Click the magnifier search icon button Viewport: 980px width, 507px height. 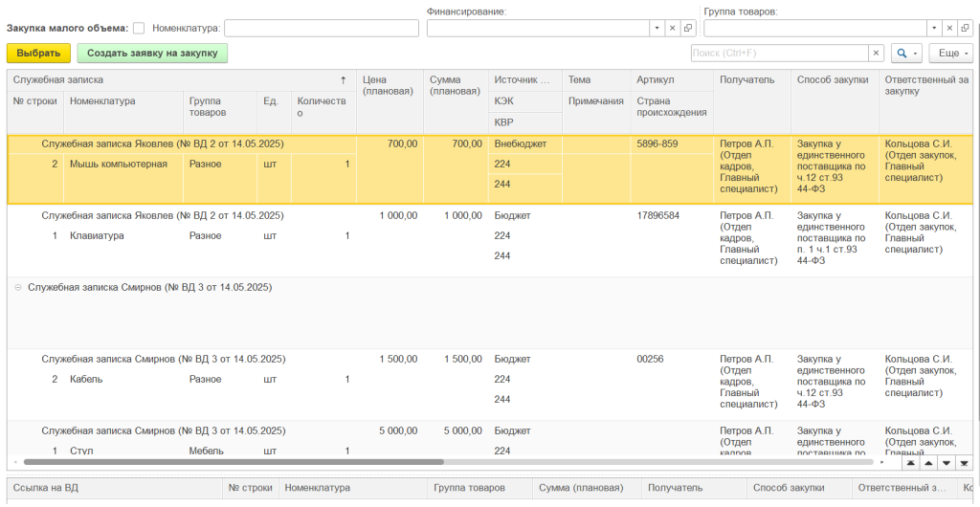pyautogui.click(x=906, y=53)
